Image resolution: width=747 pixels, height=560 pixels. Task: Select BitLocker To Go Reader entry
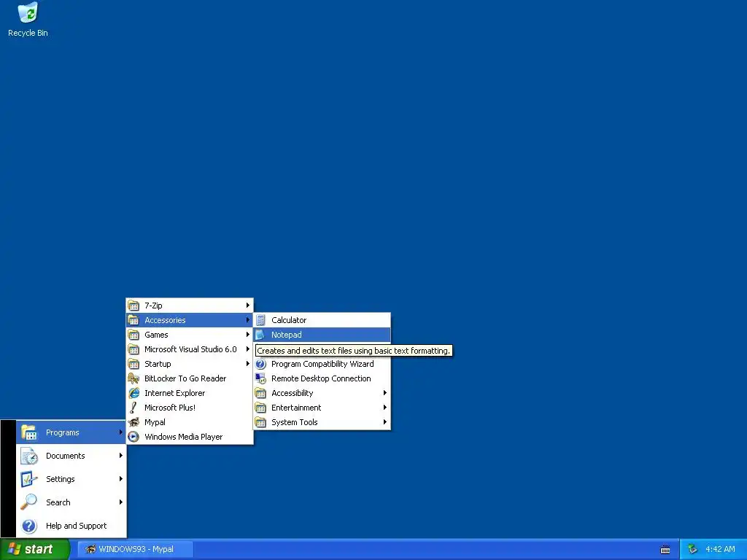(190, 378)
